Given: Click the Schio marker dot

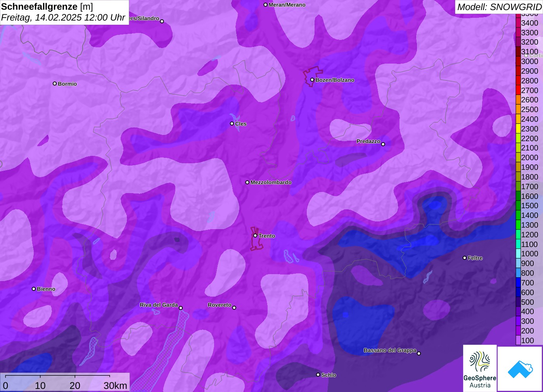Looking at the screenshot, I should [x=318, y=375].
